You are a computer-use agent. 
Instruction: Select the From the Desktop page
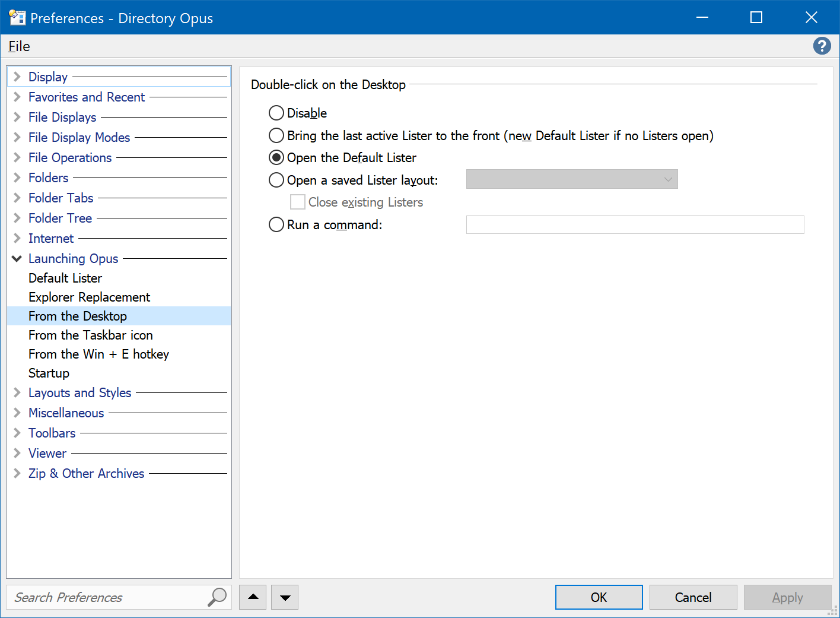point(119,316)
